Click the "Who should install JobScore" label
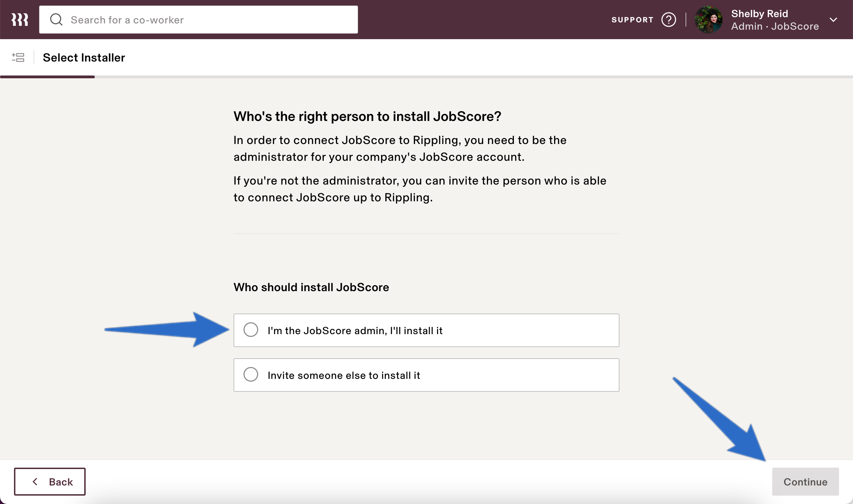 tap(311, 287)
